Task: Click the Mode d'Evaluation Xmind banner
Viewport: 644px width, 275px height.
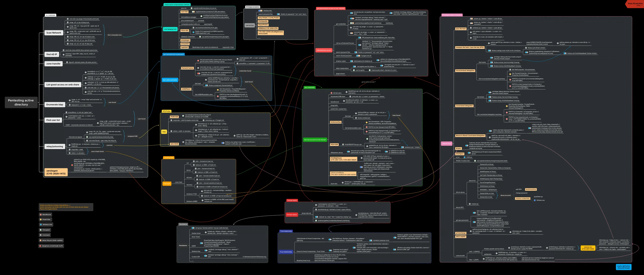Action: coord(634,4)
